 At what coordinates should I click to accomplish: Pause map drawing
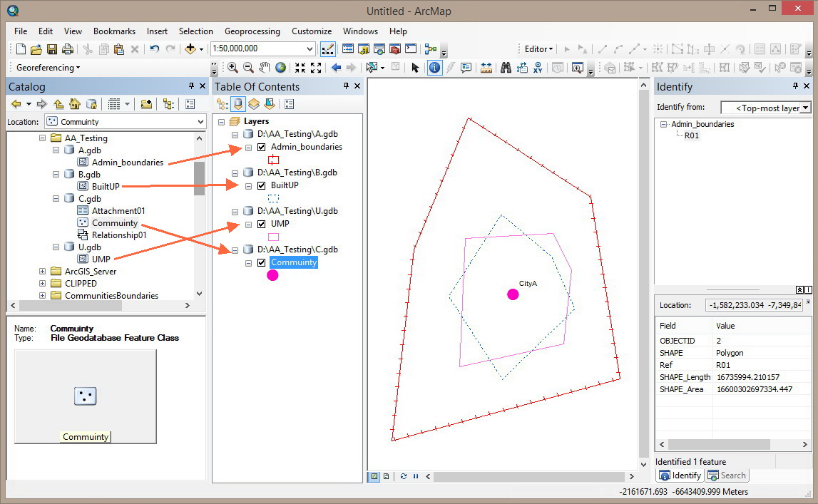point(416,476)
